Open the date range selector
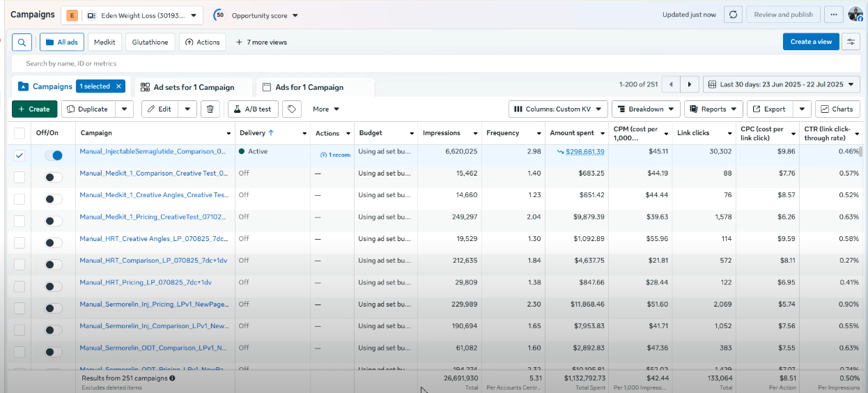Viewport: 868px width, 393px height. 783,84
